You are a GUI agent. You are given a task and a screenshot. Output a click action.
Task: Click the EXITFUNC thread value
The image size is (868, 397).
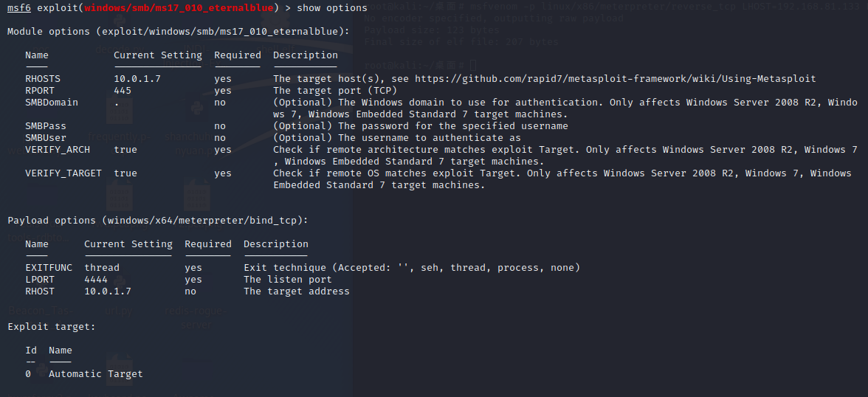tap(102, 267)
